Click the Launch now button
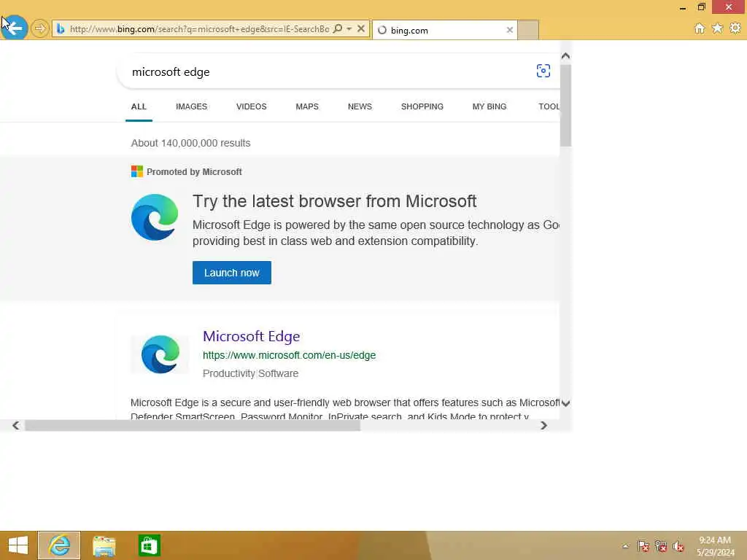Image resolution: width=747 pixels, height=560 pixels. point(232,273)
